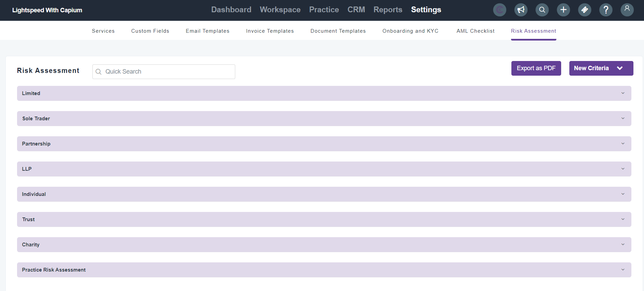Viewport: 644px width, 291px height.
Task: Open the CRM menu
Action: (356, 10)
